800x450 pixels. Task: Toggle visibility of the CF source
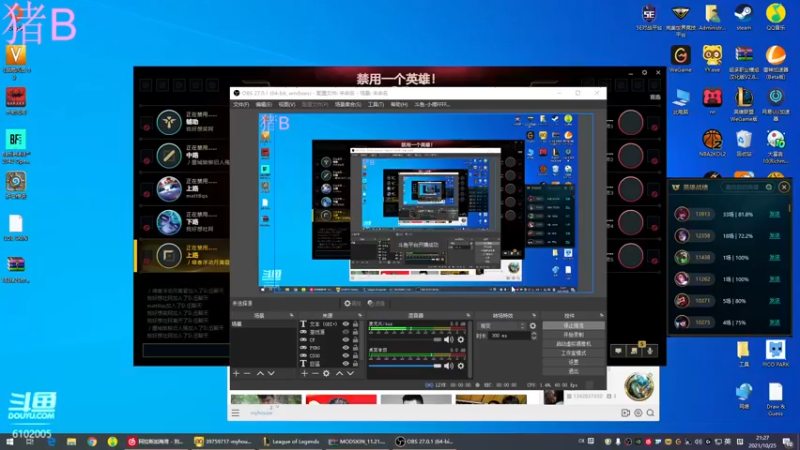346,340
